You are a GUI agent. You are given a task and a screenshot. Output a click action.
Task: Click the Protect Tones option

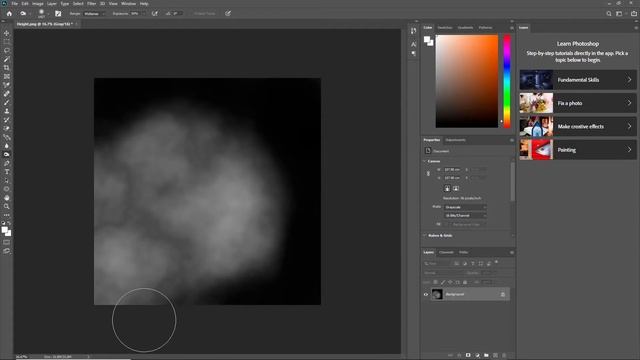pos(204,13)
